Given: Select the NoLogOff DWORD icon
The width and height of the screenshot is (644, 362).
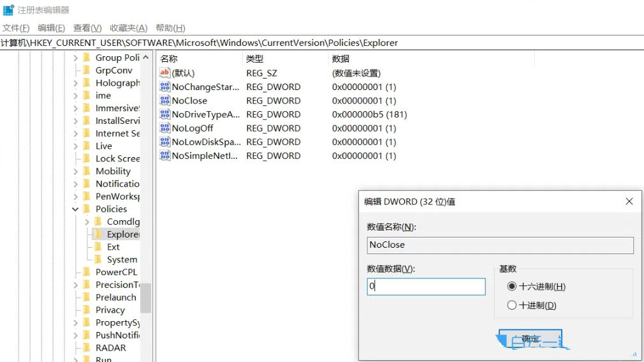Looking at the screenshot, I should [165, 128].
